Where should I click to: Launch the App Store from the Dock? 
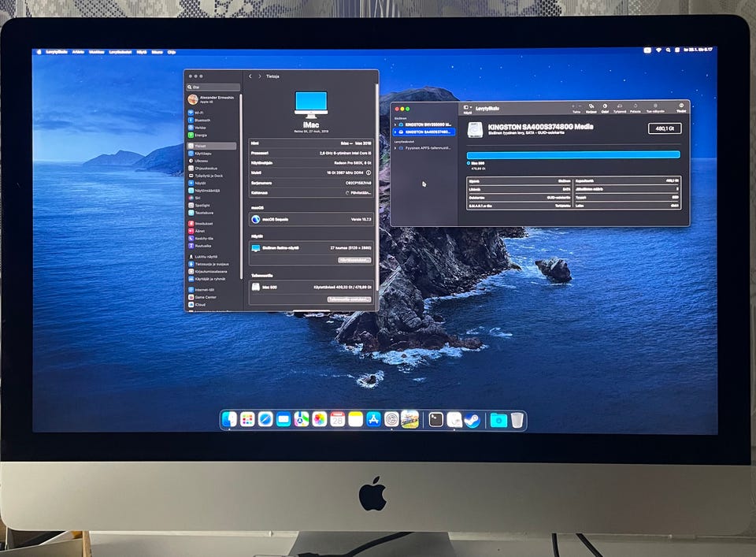pos(373,420)
